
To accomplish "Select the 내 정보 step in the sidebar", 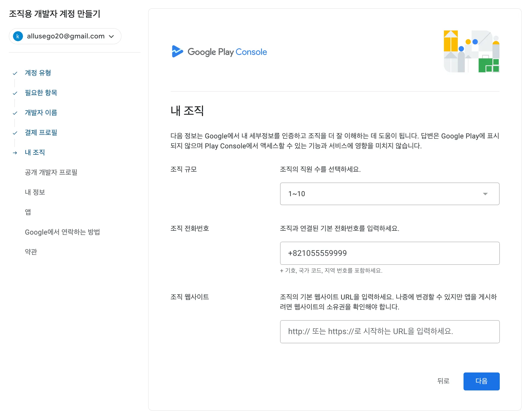I will (x=35, y=192).
